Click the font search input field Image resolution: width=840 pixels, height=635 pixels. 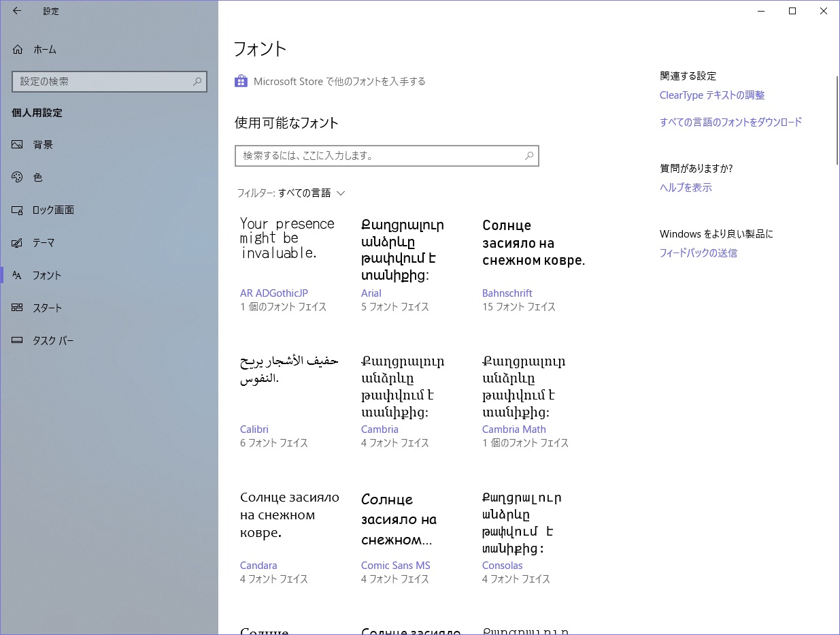point(387,156)
